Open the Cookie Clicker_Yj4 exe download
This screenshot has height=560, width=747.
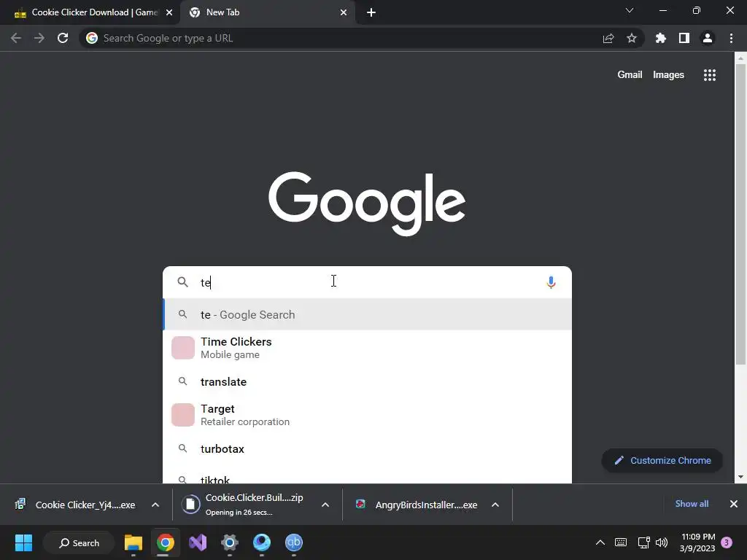pyautogui.click(x=76, y=505)
